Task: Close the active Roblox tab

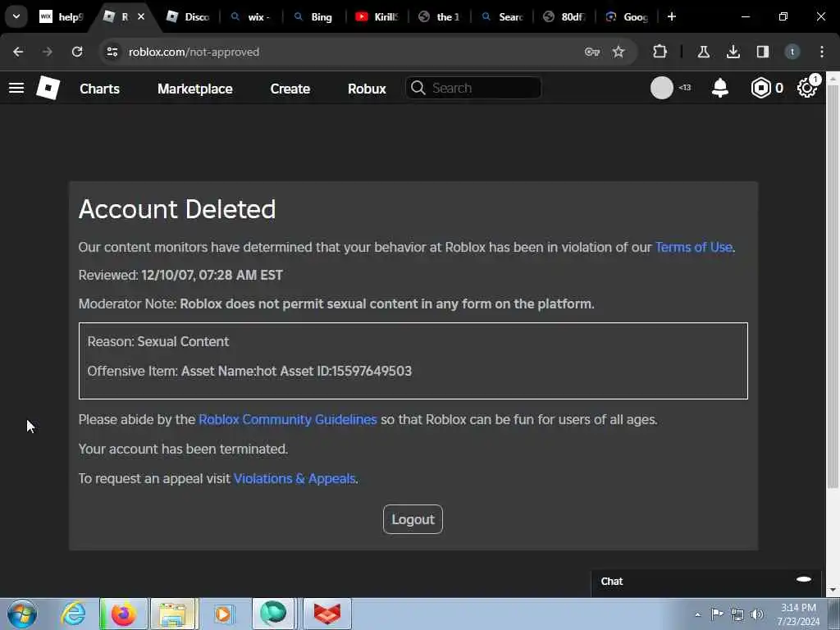Action: click(141, 16)
